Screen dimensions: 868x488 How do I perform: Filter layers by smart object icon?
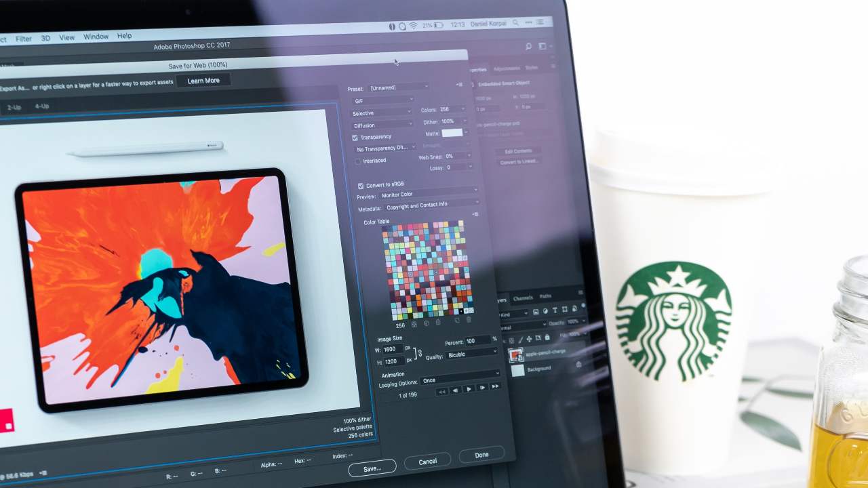574,308
